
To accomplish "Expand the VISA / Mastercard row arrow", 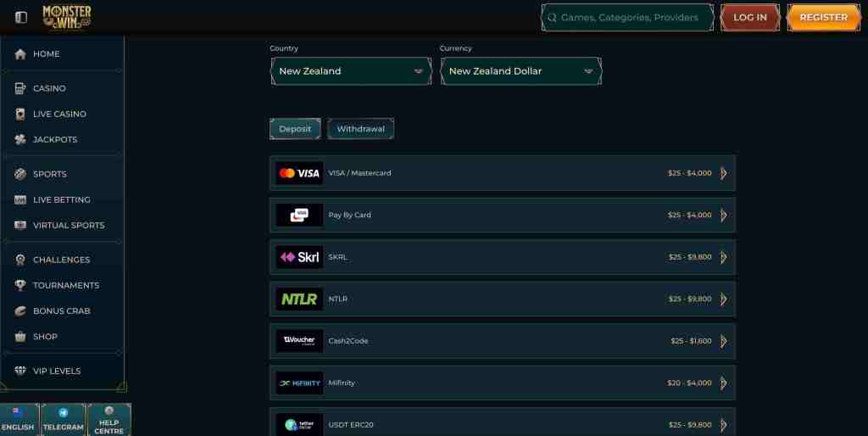I will point(724,173).
